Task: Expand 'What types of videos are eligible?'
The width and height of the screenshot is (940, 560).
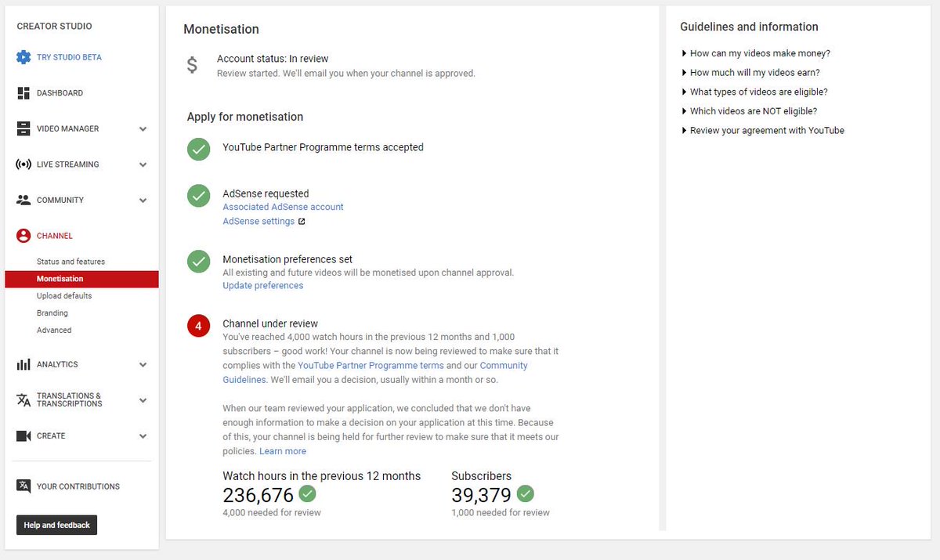Action: point(754,92)
